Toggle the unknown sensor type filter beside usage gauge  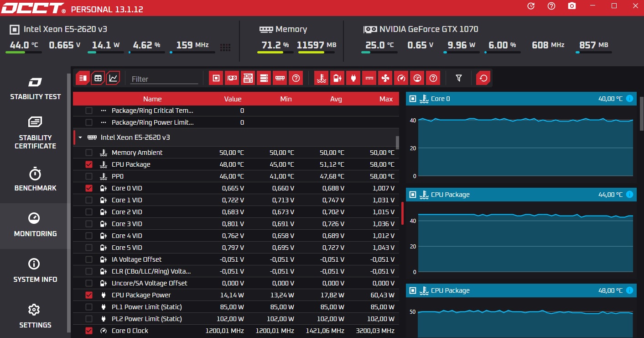[x=433, y=78]
